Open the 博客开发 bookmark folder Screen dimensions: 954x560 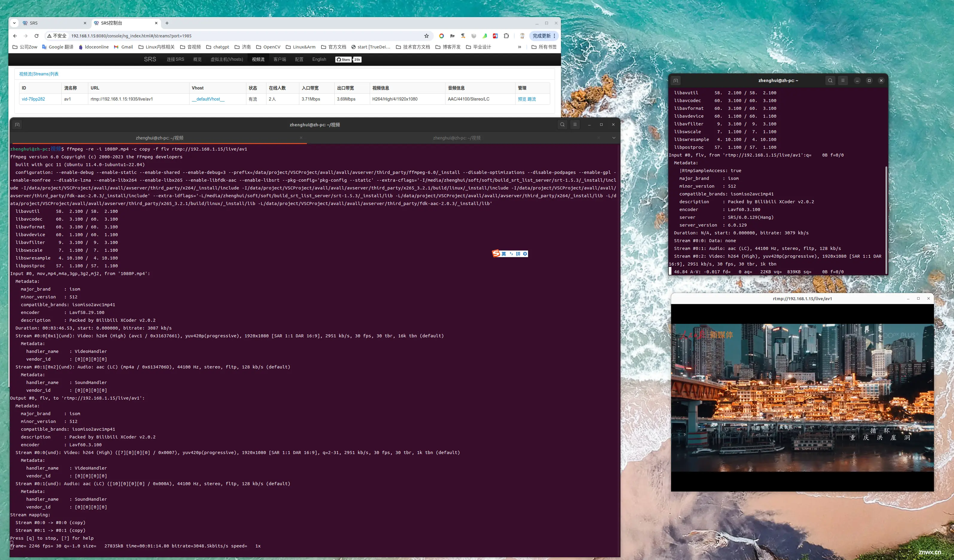coord(448,47)
